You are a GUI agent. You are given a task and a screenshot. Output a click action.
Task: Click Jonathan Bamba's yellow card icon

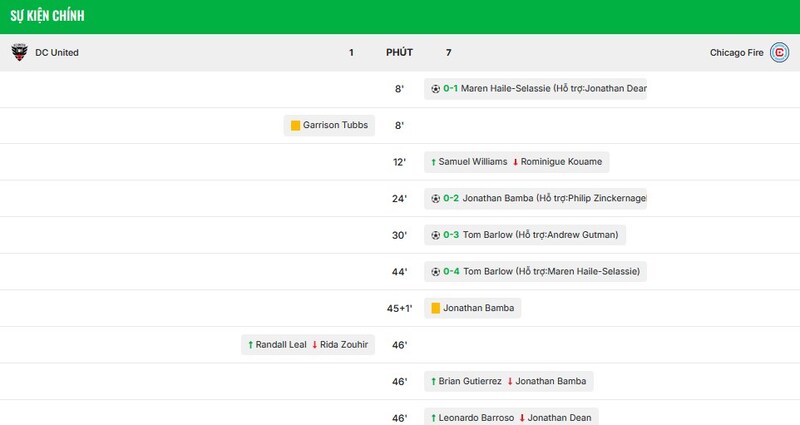[435, 308]
